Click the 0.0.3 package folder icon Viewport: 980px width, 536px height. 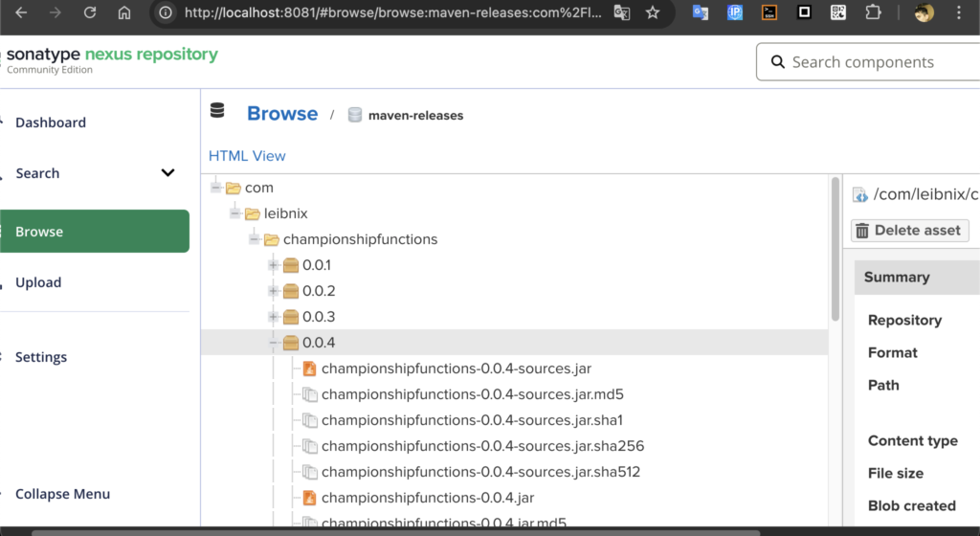point(291,317)
